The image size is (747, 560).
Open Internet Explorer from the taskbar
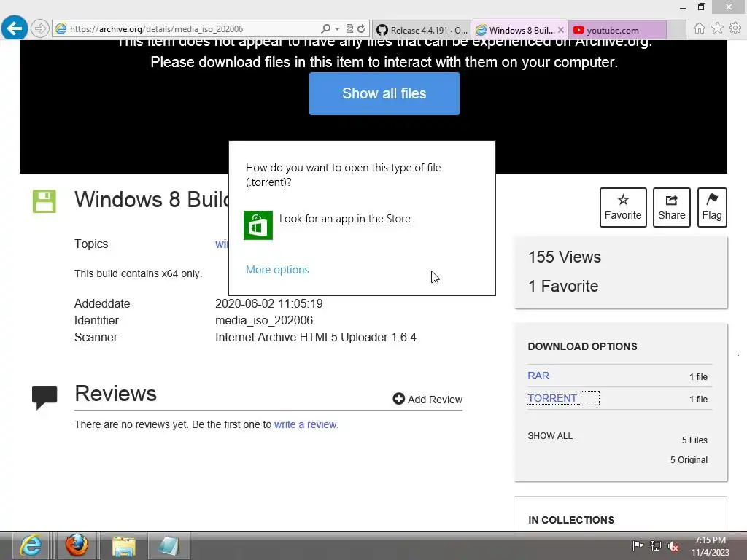31,545
